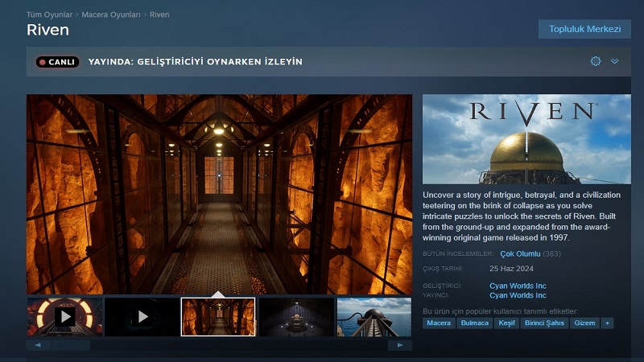Open Topluluk Merkezi community hub

(584, 29)
